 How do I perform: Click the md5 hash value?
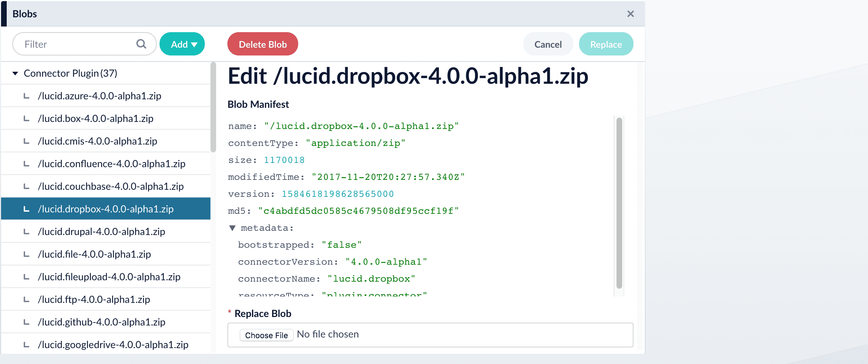(358, 211)
